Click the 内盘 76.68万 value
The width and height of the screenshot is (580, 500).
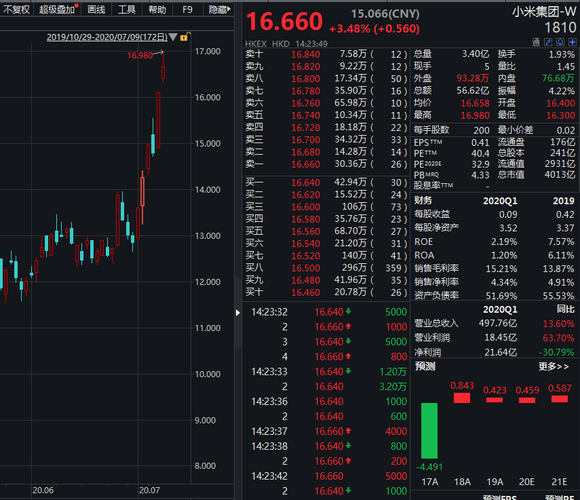coord(559,78)
